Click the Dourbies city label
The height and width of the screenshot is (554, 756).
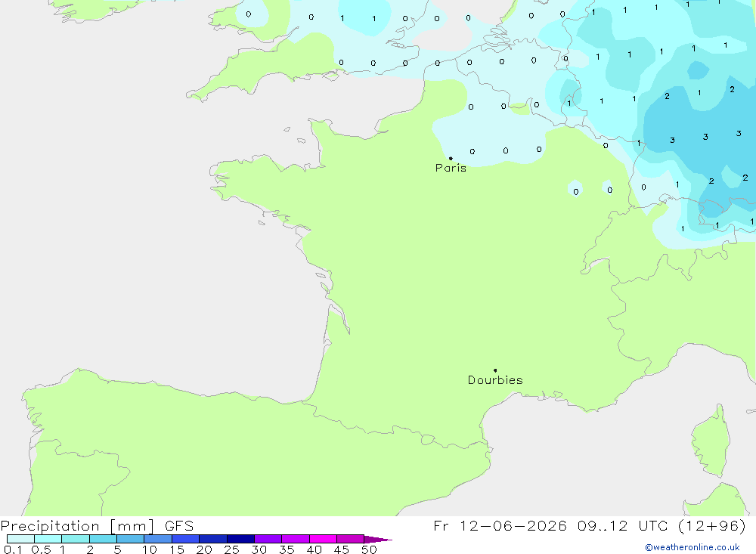(495, 380)
